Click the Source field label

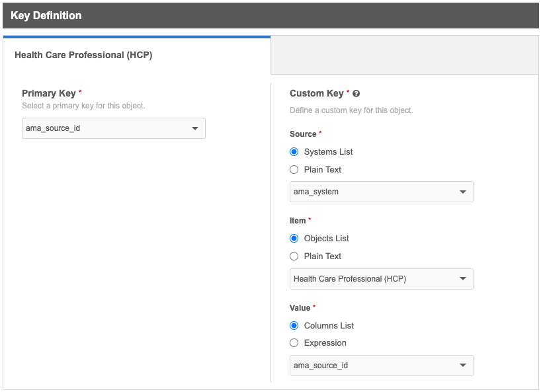(303, 134)
